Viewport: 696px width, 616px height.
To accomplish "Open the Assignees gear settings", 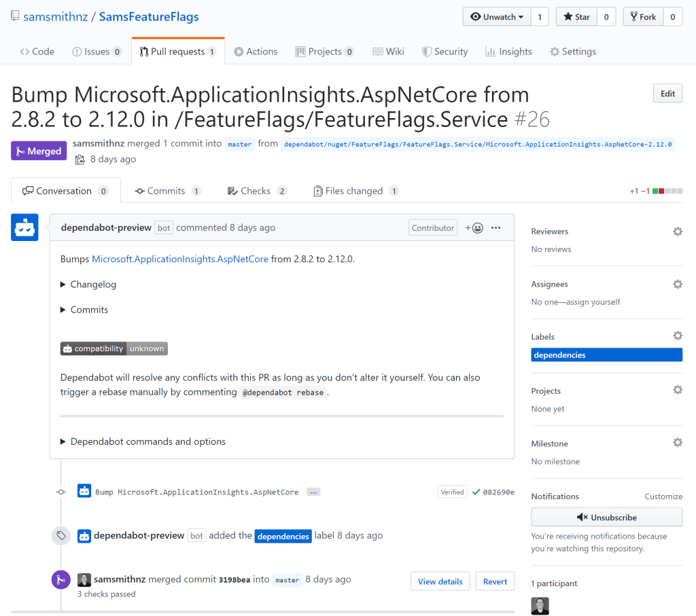I will coord(677,284).
